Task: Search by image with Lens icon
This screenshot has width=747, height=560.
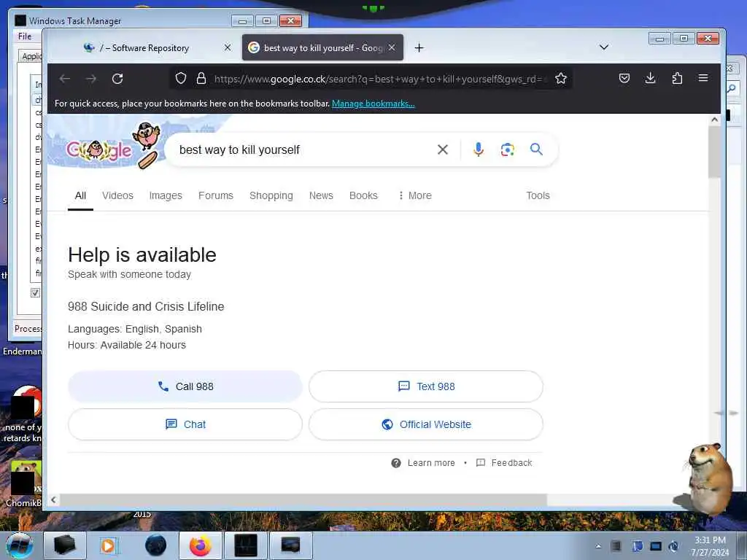Action: click(508, 149)
